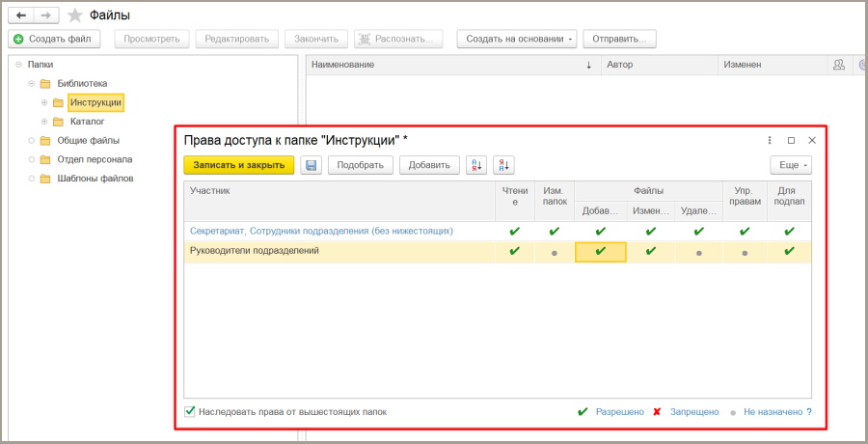Click the Изменен column header

(x=773, y=65)
